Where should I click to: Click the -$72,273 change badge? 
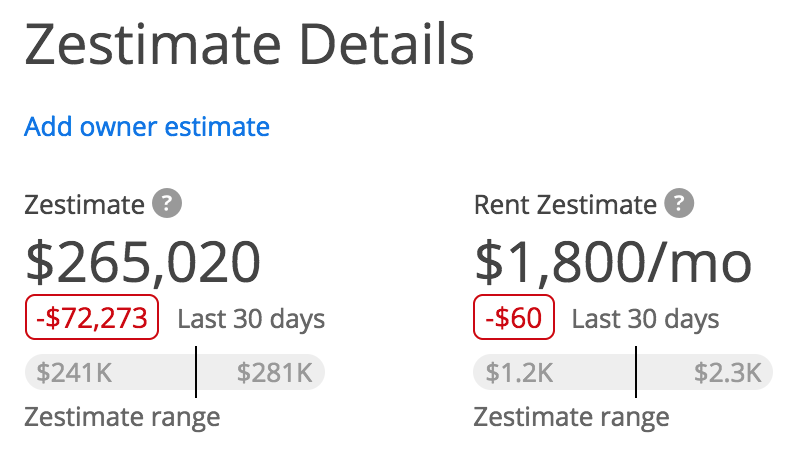point(92,317)
